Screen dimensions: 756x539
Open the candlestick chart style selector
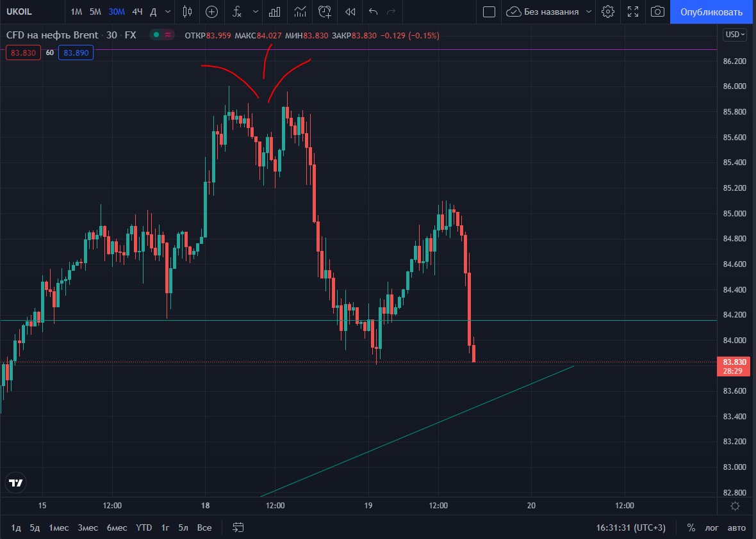(x=187, y=12)
